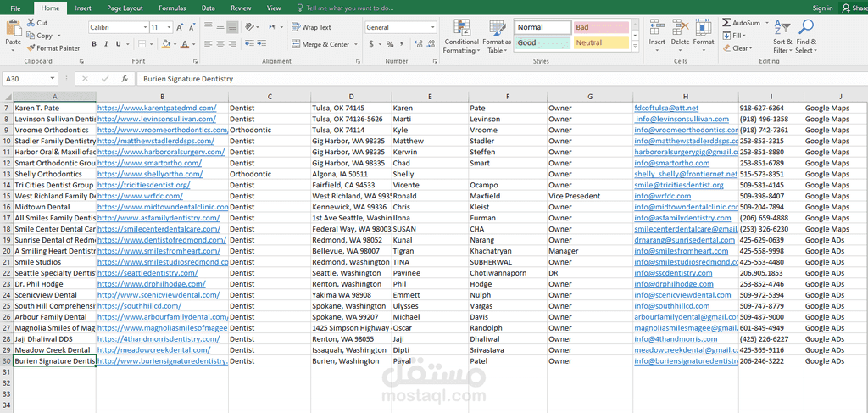Toggle italic formatting
The width and height of the screenshot is (868, 413).
(106, 44)
